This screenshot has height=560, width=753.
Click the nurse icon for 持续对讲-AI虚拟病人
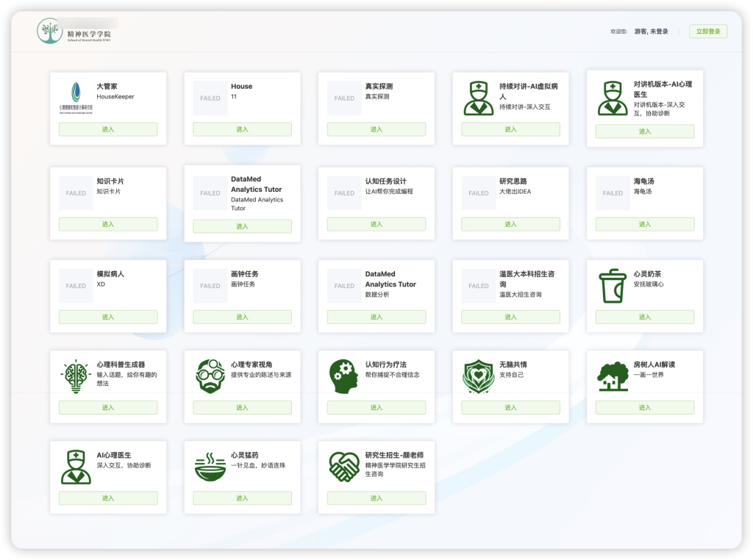(x=479, y=98)
